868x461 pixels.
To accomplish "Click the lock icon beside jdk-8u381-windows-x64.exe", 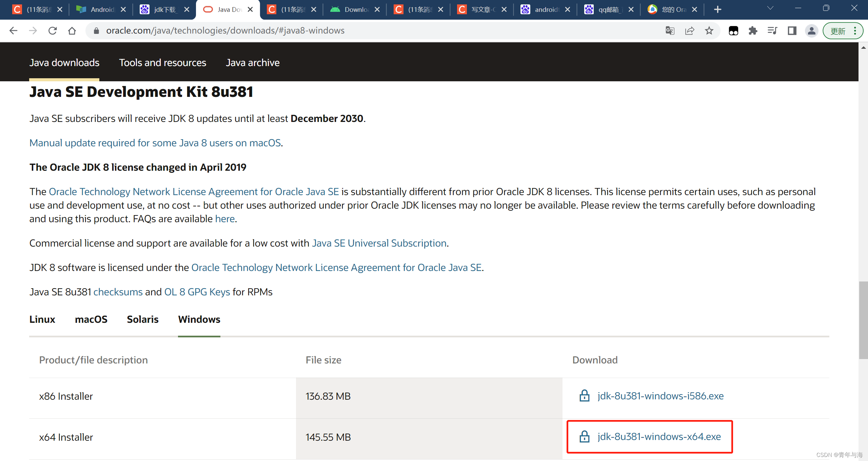I will coord(584,437).
